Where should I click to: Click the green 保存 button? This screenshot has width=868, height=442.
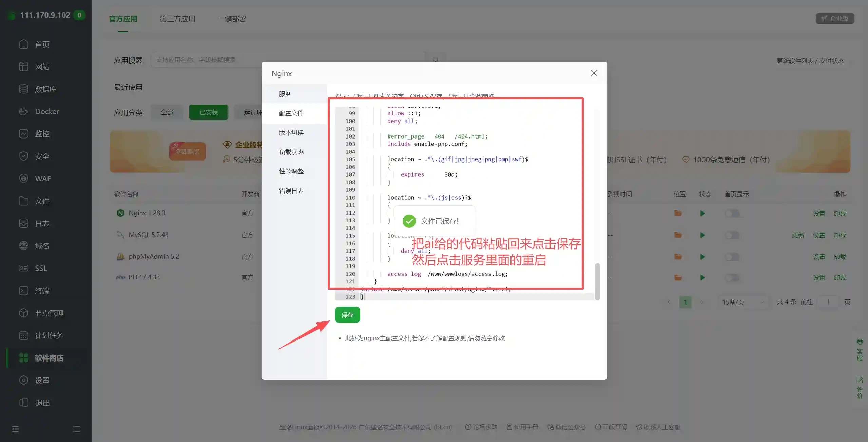pos(347,315)
